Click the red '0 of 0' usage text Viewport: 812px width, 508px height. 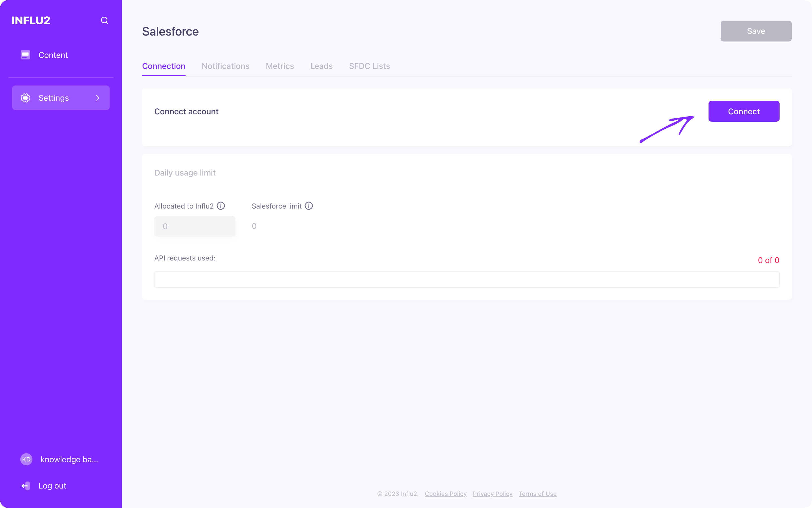(768, 260)
